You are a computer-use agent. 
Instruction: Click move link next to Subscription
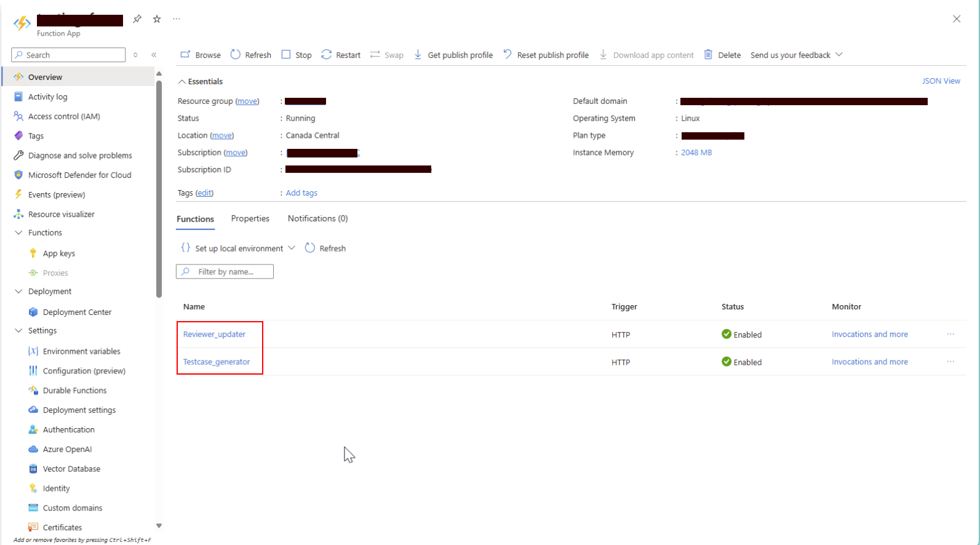point(236,153)
